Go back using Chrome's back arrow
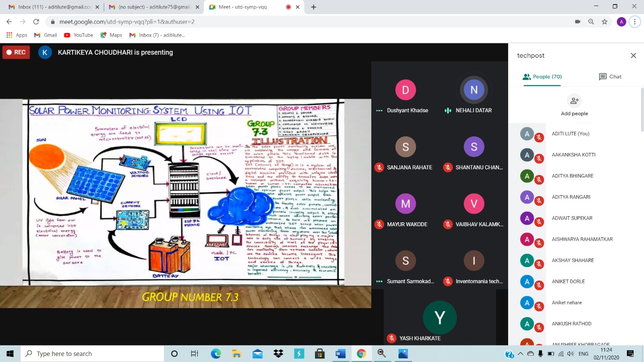This screenshot has height=362, width=644. coord(9,22)
